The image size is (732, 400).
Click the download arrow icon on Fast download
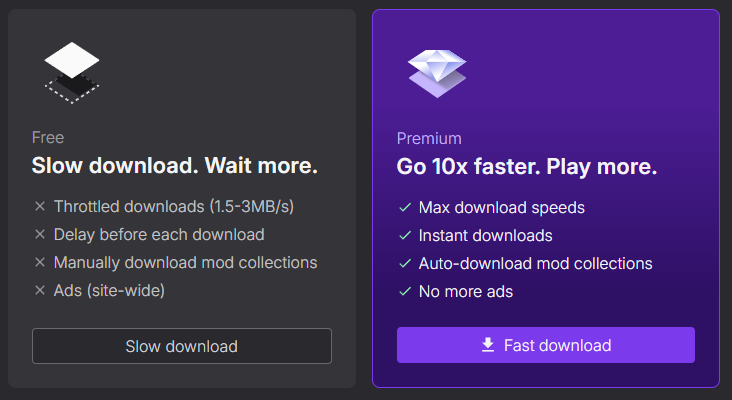[x=488, y=346]
